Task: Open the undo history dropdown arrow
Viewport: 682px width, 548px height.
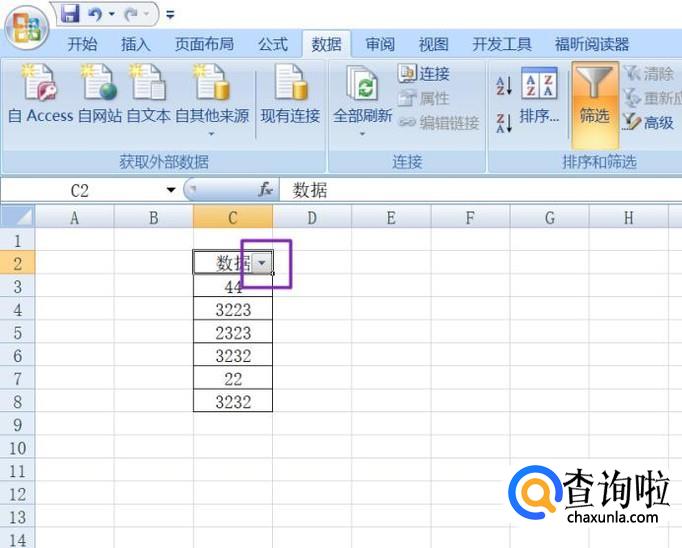Action: coord(112,14)
